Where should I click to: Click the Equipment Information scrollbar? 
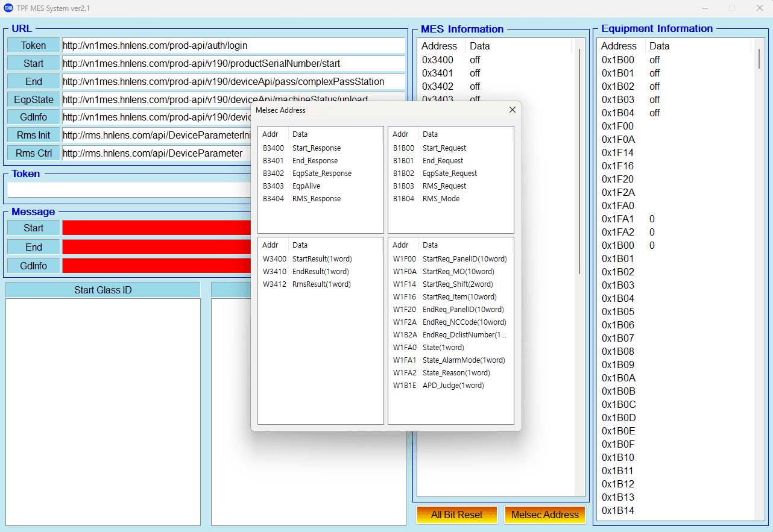coord(759,59)
